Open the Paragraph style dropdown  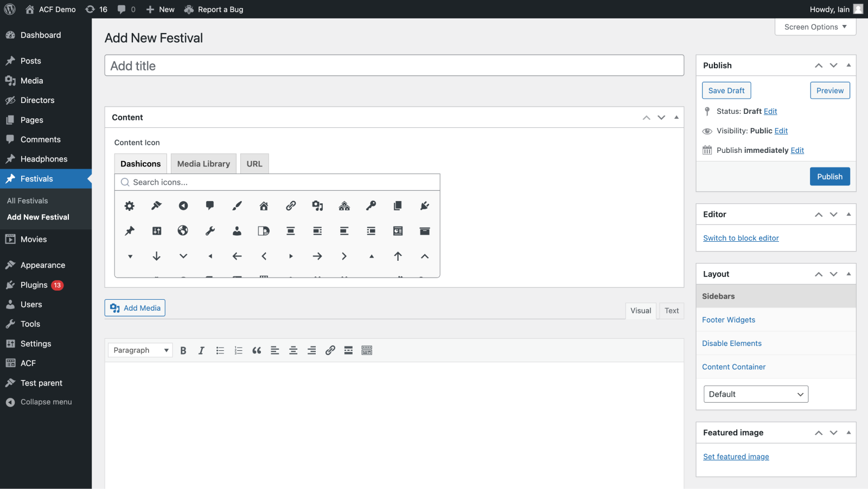(x=139, y=350)
